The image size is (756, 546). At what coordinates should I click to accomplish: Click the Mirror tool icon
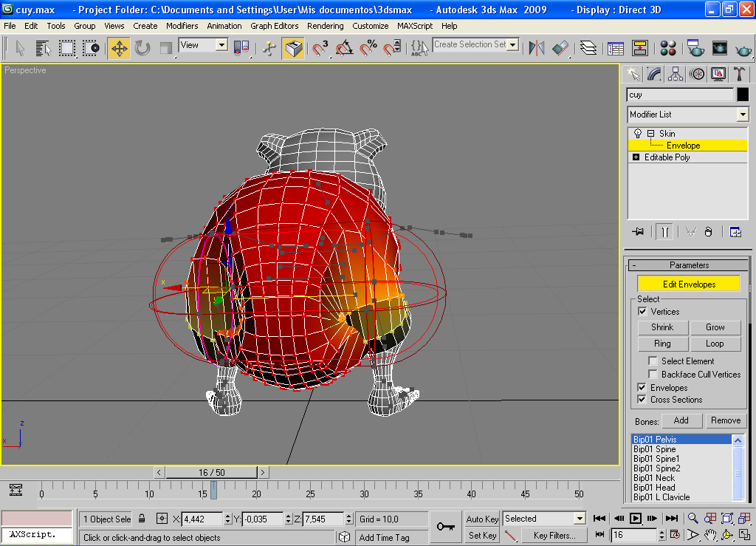pos(537,49)
